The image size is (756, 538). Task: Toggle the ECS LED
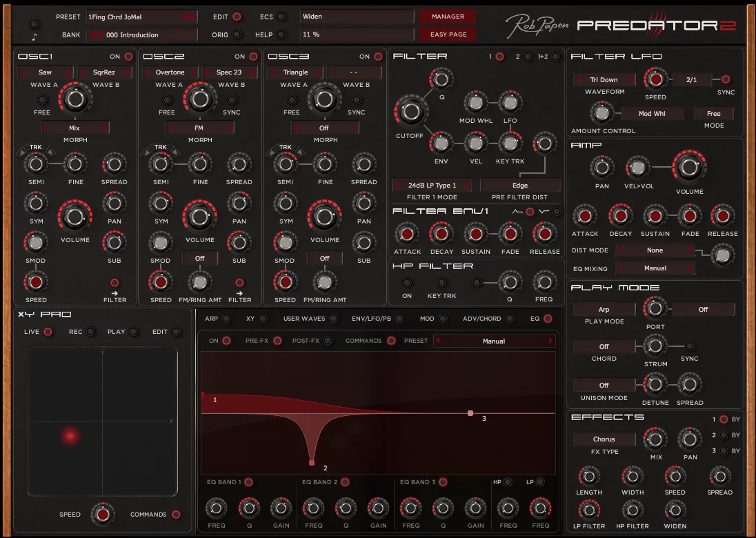pos(281,17)
